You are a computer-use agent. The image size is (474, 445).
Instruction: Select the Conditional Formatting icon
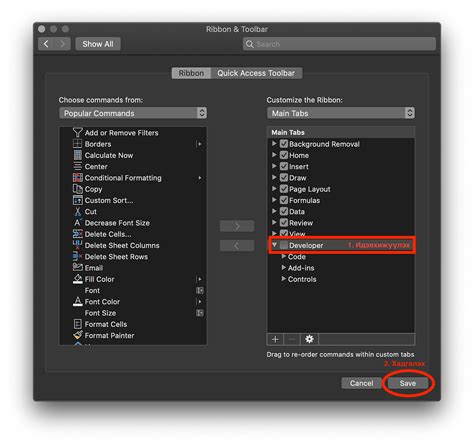[x=77, y=178]
